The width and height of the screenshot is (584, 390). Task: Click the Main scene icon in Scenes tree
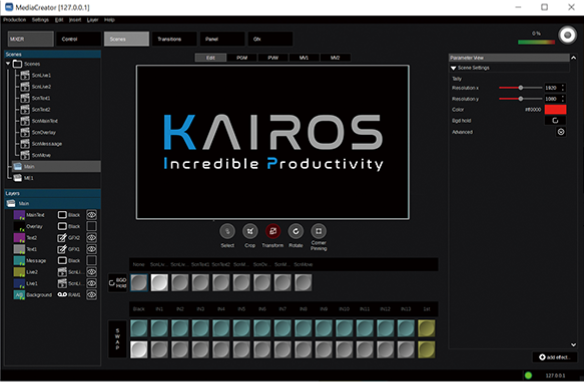(18, 167)
